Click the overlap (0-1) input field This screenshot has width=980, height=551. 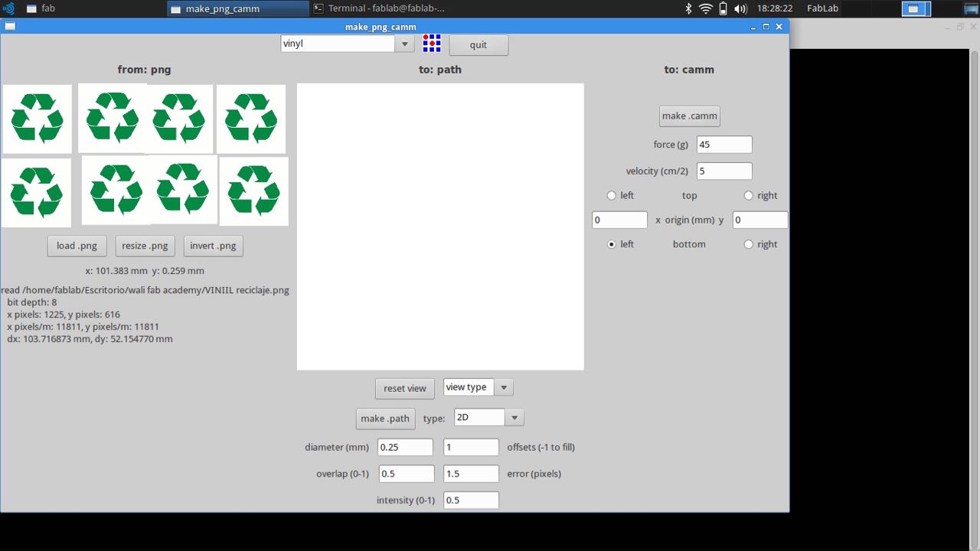click(406, 474)
